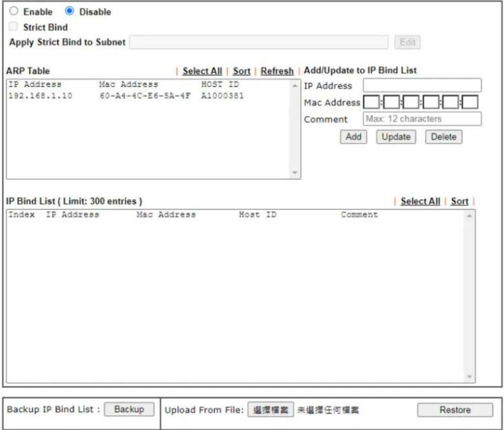504x430 pixels.
Task: Click the Apply Strict Bind to Subnet field
Action: (x=259, y=42)
